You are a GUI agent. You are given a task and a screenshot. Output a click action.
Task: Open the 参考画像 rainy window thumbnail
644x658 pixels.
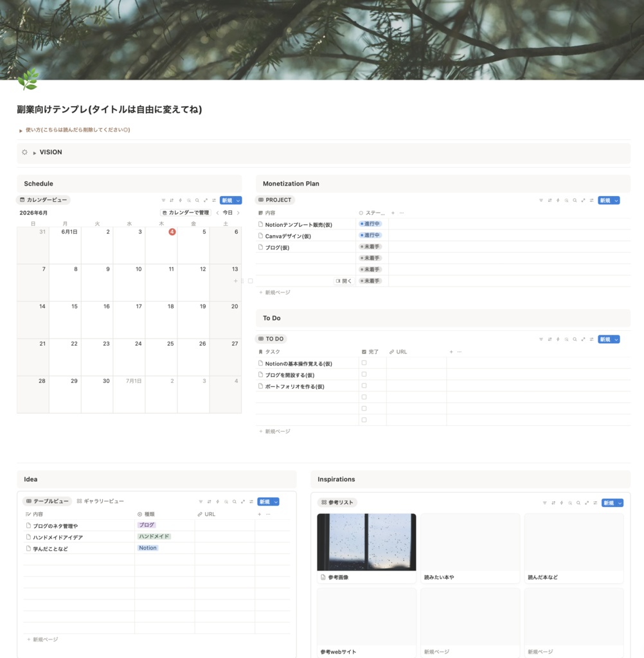[x=366, y=542]
